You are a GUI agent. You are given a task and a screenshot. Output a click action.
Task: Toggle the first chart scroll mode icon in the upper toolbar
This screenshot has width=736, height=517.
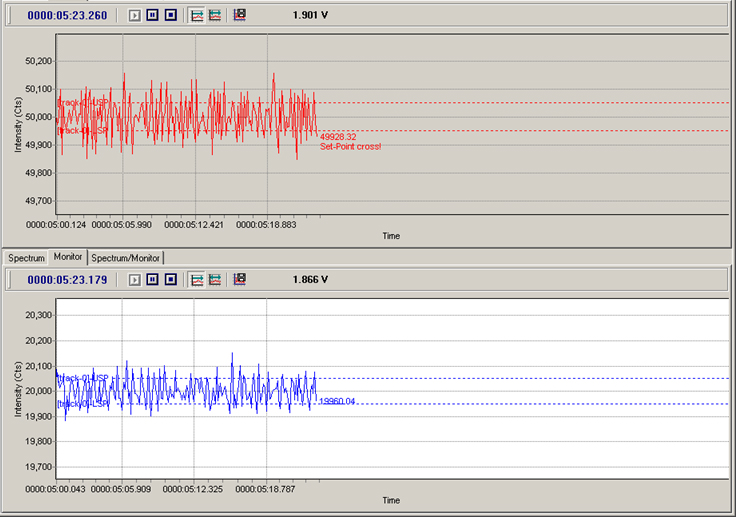(197, 15)
